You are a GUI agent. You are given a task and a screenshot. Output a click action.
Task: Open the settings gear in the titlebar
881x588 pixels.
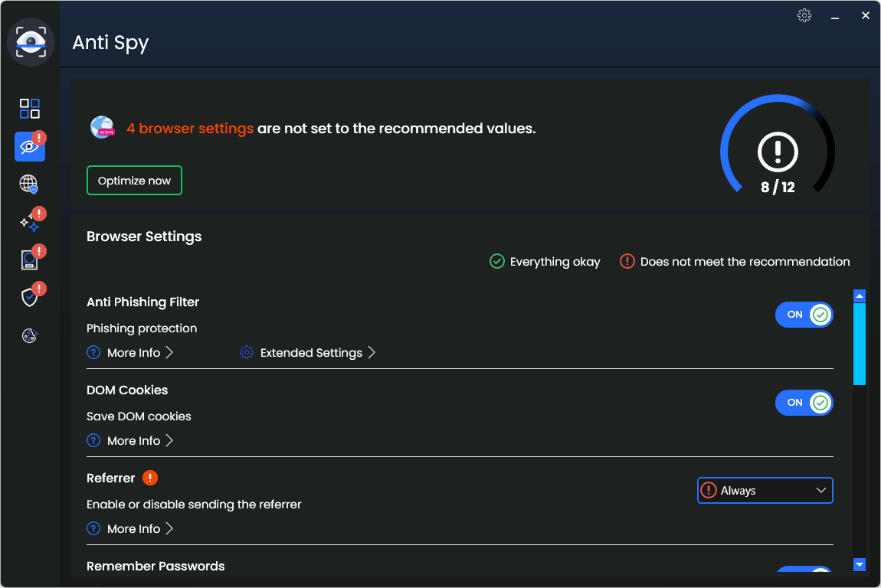point(804,15)
